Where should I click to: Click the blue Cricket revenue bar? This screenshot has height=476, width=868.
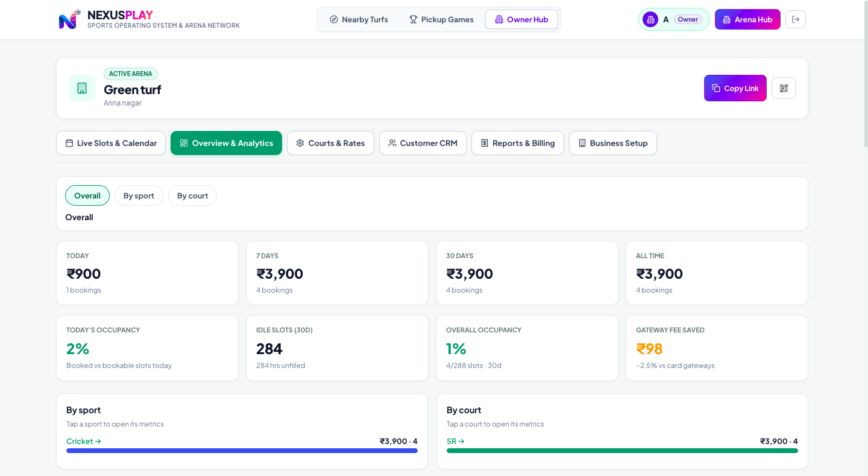tap(242, 451)
